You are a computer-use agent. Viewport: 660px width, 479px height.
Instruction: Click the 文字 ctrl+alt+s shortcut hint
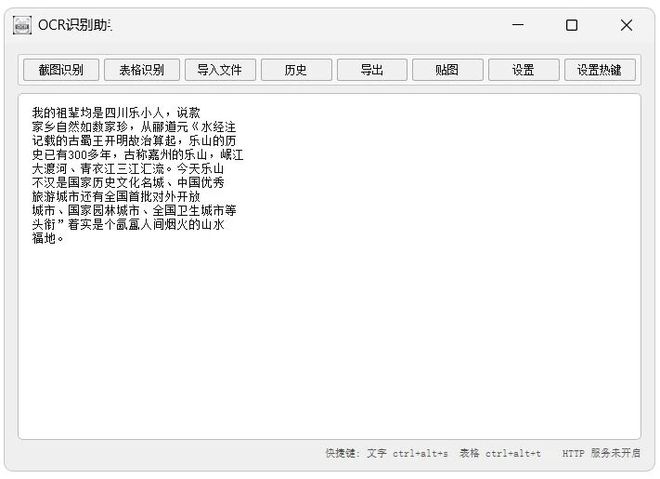point(407,453)
